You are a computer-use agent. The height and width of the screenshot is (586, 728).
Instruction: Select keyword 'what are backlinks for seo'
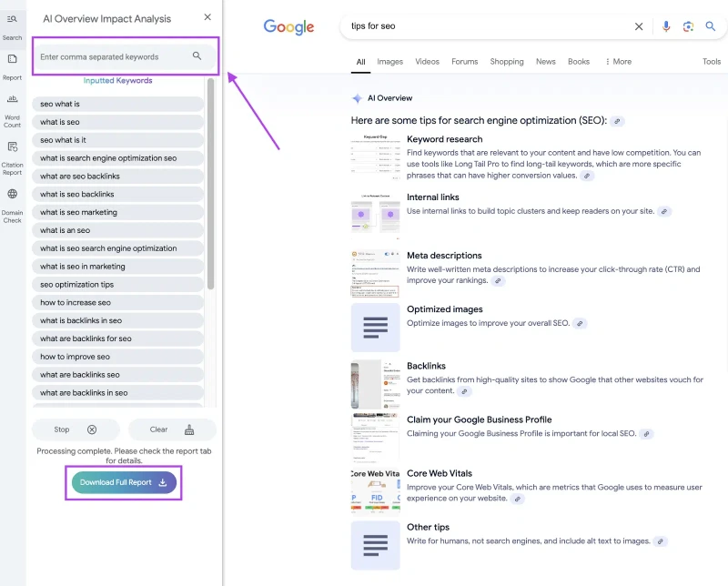(117, 338)
